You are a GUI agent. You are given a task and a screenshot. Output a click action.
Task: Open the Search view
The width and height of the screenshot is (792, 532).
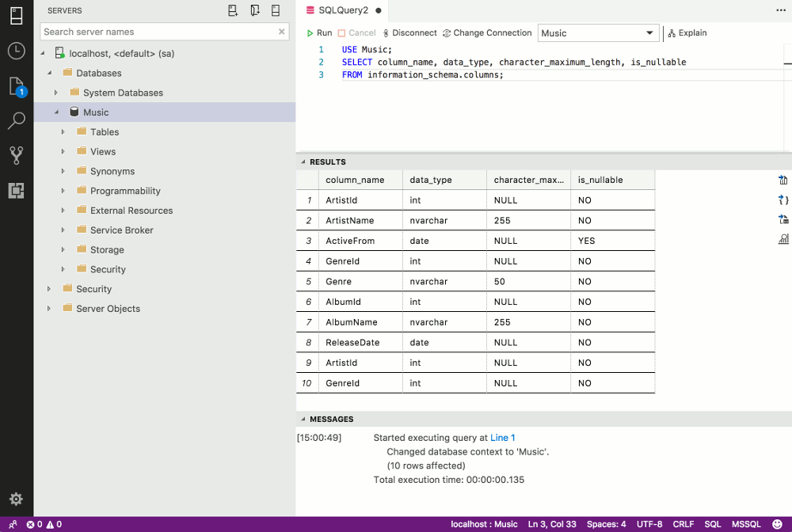pyautogui.click(x=16, y=120)
